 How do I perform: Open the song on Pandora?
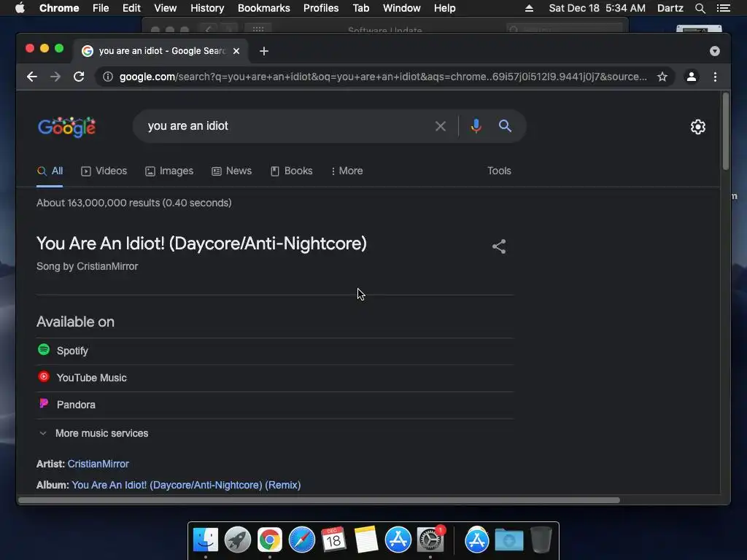point(275,405)
